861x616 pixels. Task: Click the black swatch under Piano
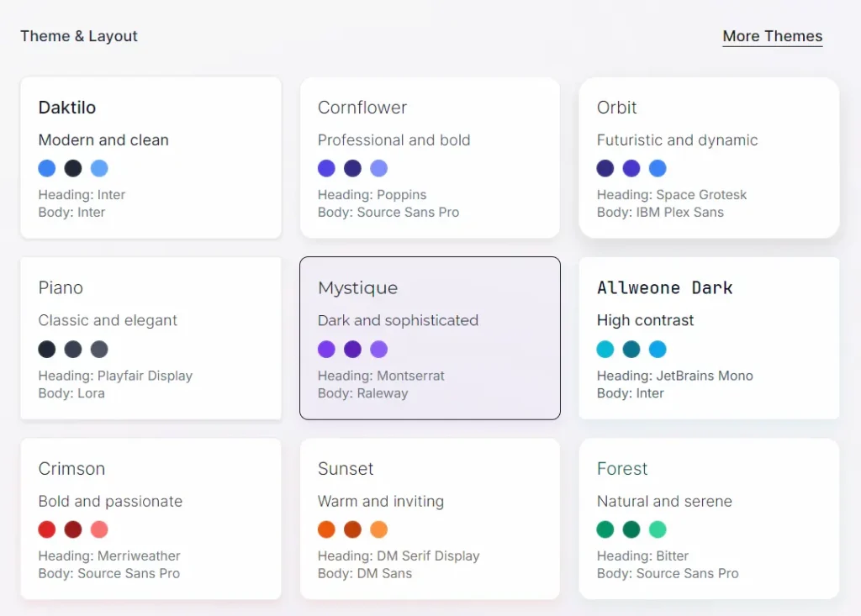pos(47,349)
